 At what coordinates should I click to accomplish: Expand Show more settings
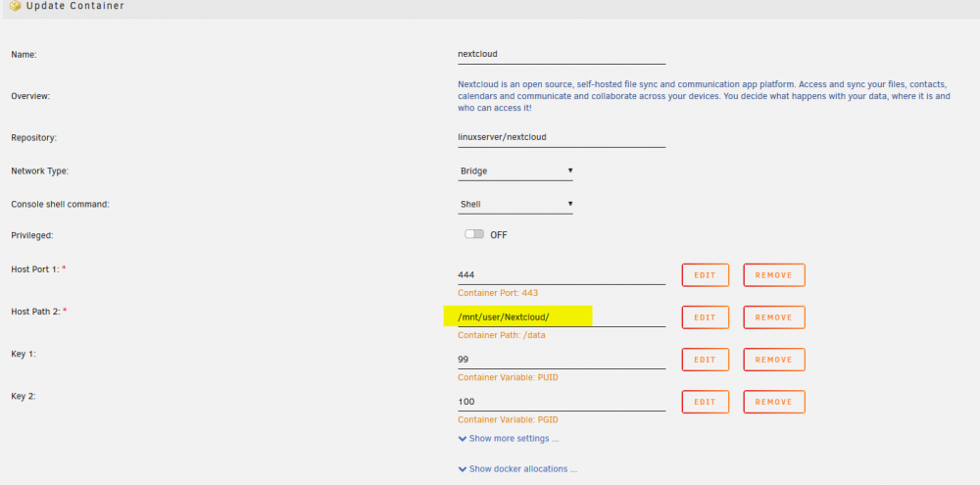point(508,439)
